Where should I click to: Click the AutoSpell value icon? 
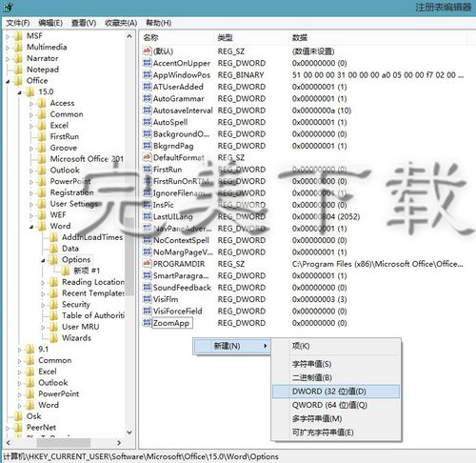pos(147,122)
